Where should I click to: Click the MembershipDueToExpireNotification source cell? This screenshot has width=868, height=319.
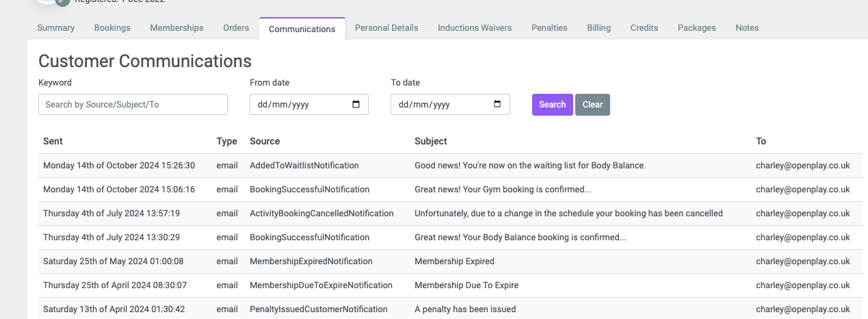point(321,285)
